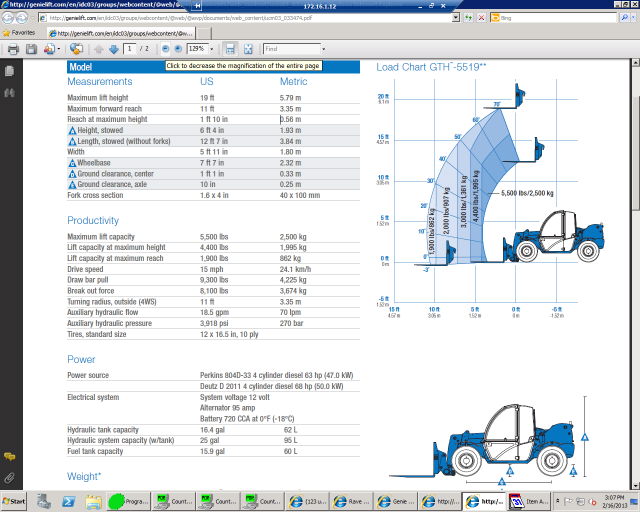Click the '5,500 lbs' maximum lift capacity value
The width and height of the screenshot is (640, 512).
click(x=214, y=237)
